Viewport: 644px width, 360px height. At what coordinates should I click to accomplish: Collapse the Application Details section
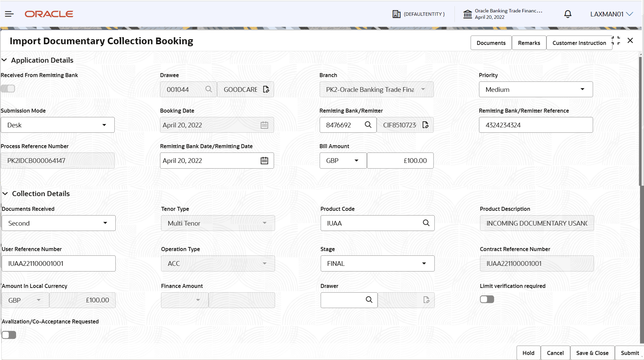click(4, 60)
